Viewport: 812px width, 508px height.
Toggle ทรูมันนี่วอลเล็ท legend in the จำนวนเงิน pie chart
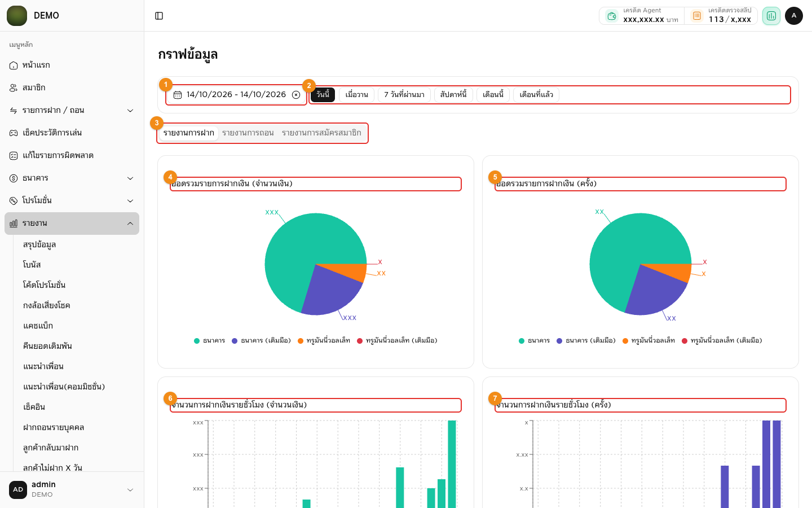click(x=324, y=341)
